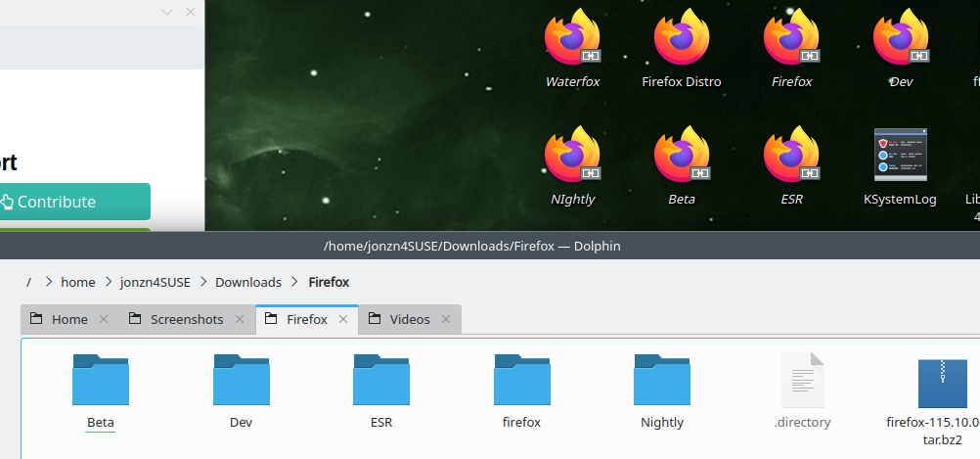The width and height of the screenshot is (980, 459).
Task: Close the Screenshots tab
Action: [240, 320]
